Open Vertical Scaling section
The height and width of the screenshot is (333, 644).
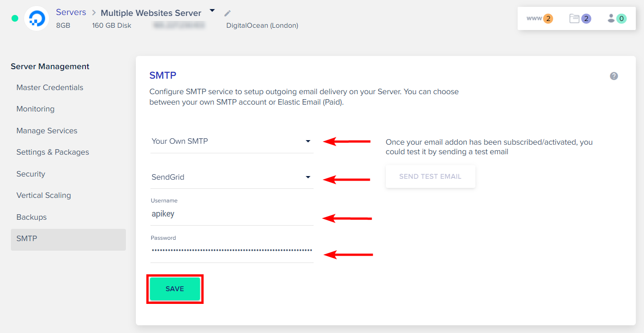click(44, 196)
